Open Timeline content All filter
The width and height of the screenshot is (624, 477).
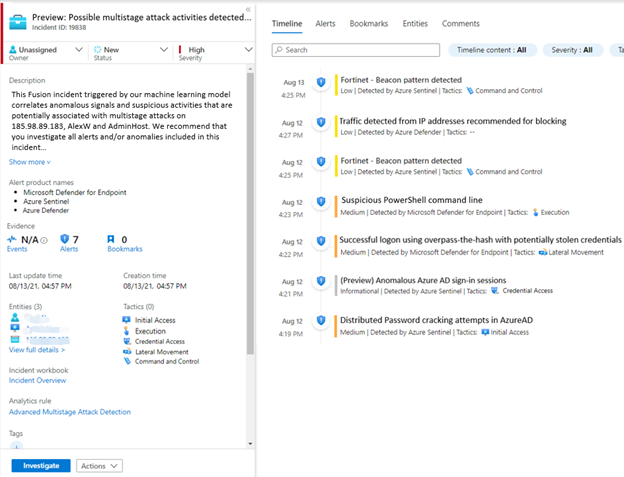pyautogui.click(x=492, y=50)
